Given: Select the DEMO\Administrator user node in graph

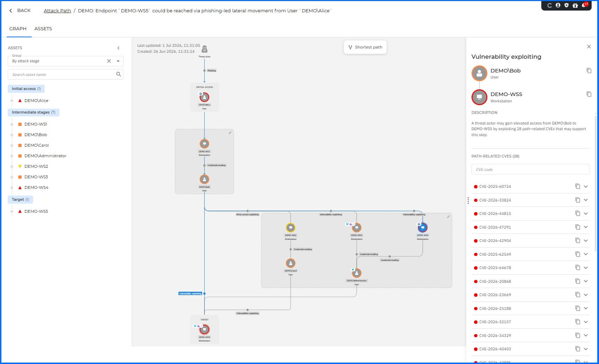Looking at the screenshot, I should pos(356,273).
